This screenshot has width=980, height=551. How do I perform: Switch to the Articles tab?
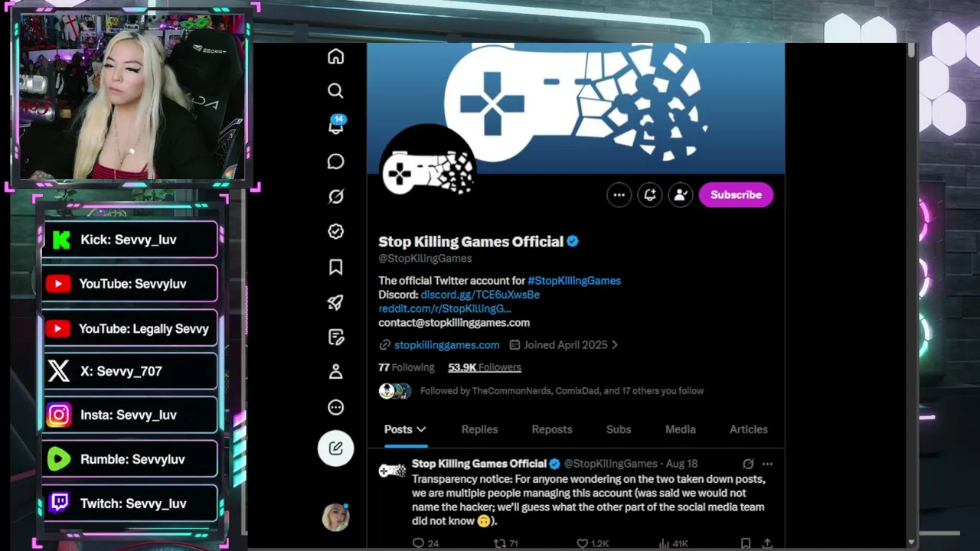[x=749, y=429]
